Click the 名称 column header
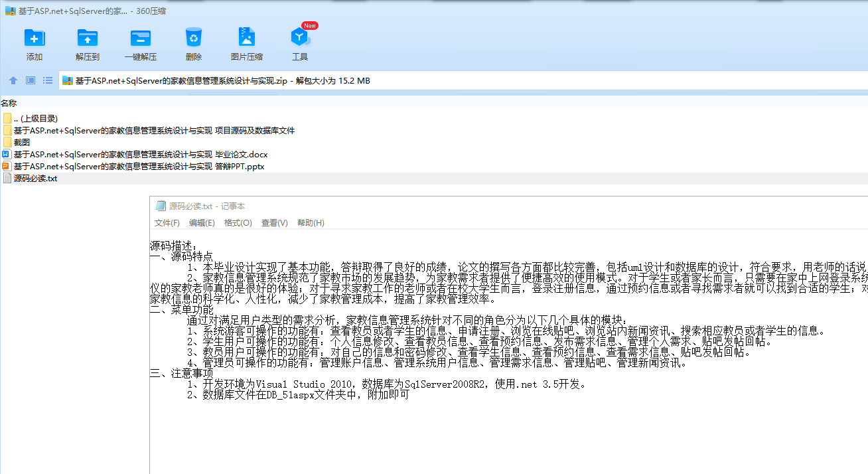Screen dimensions: 868x474 click(x=9, y=103)
